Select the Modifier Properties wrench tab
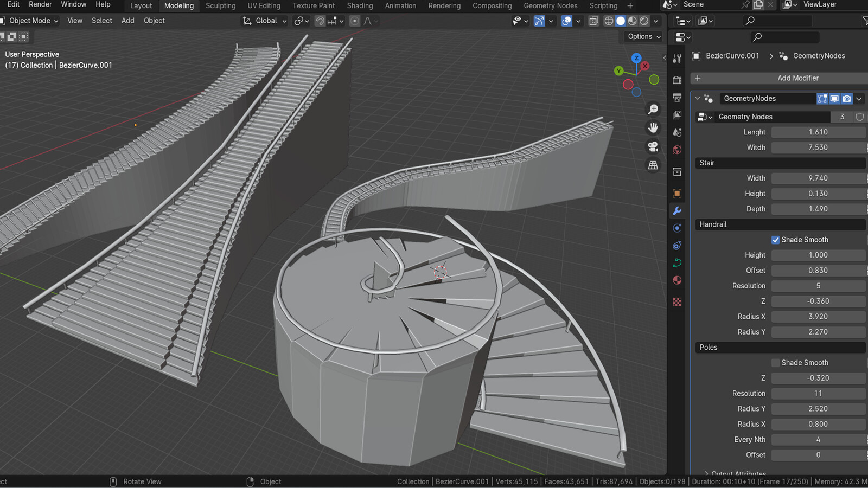The height and width of the screenshot is (488, 868). (676, 210)
